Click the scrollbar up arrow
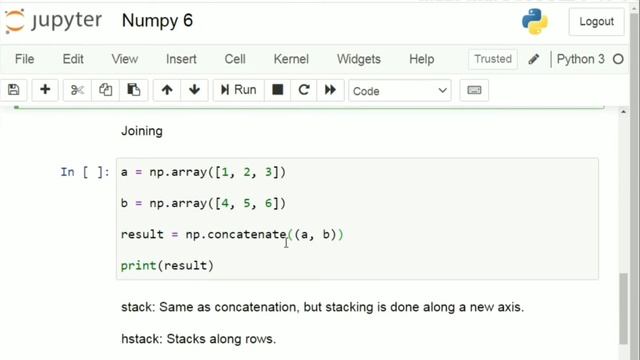 623,111
